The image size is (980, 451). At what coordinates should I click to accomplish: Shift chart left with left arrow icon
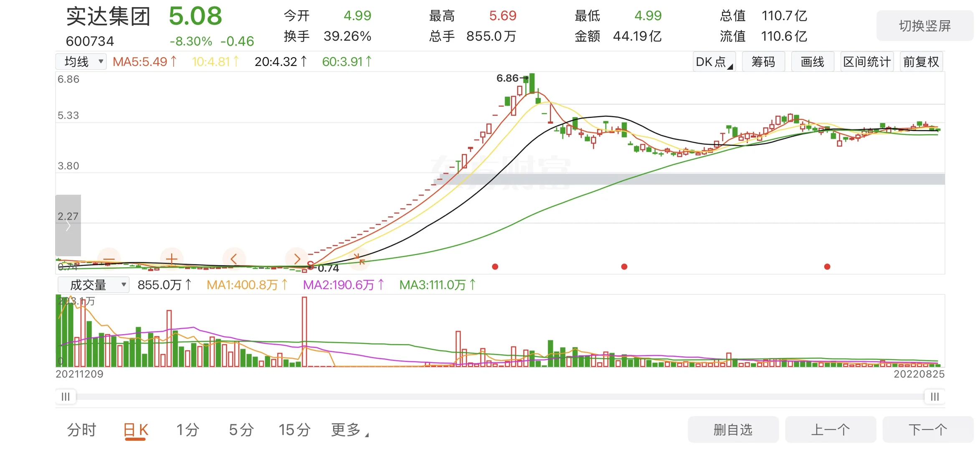pyautogui.click(x=234, y=259)
